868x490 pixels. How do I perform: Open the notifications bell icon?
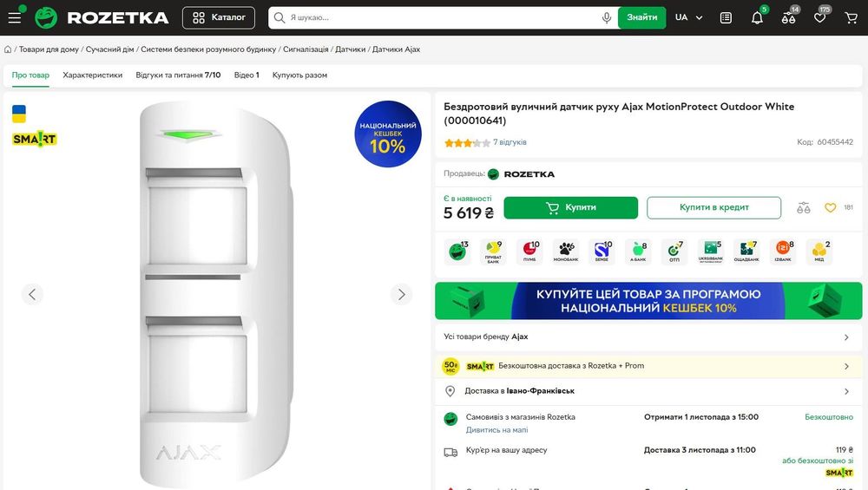[757, 17]
